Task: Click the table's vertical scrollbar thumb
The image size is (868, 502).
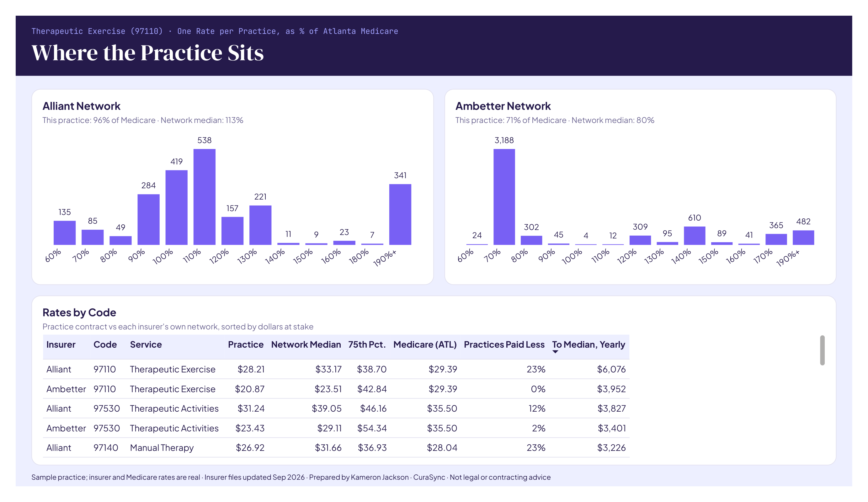Action: pyautogui.click(x=822, y=350)
